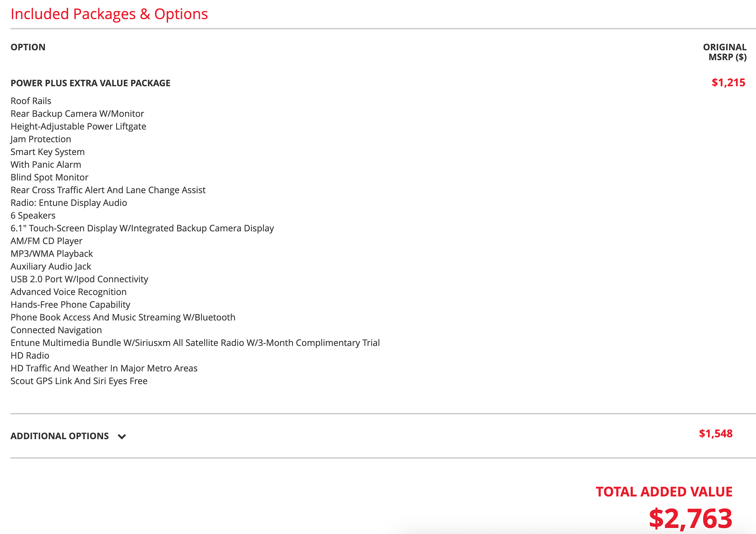Click the Included Packages & Options heading
Image resolution: width=756 pixels, height=534 pixels.
[x=109, y=14]
